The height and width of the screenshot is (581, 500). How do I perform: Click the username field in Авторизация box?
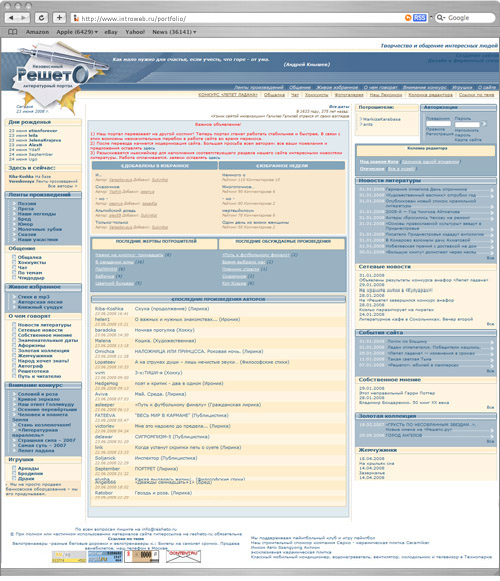click(438, 123)
